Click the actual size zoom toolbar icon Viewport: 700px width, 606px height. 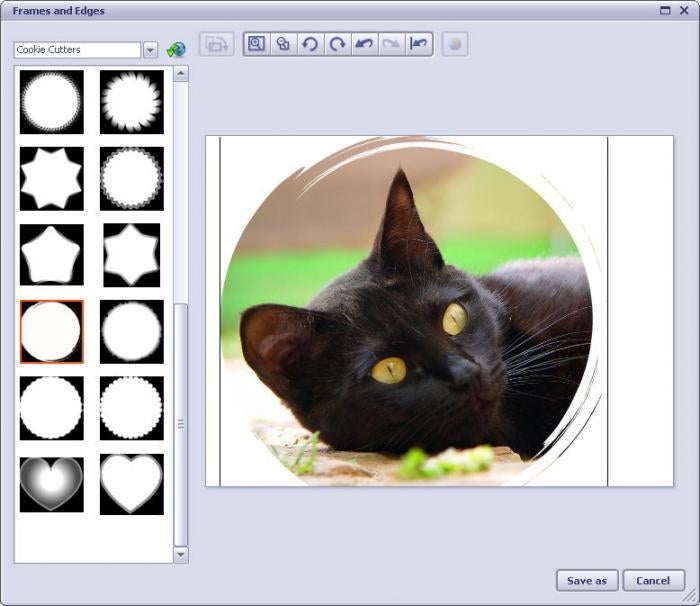click(283, 44)
